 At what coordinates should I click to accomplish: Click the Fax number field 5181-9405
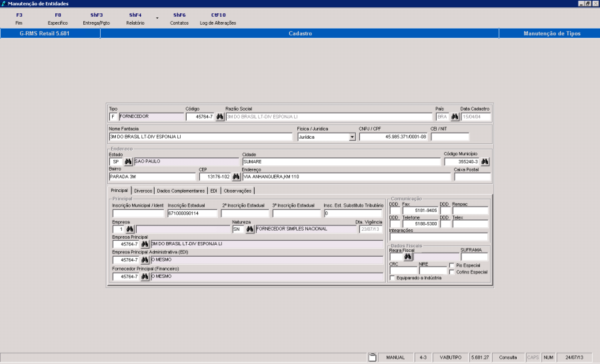[420, 211]
